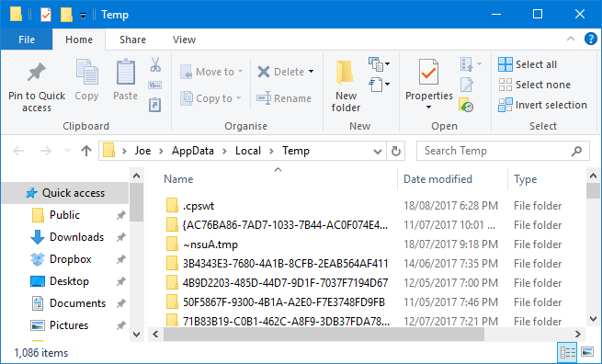Open Pictures in navigation pane

point(60,325)
